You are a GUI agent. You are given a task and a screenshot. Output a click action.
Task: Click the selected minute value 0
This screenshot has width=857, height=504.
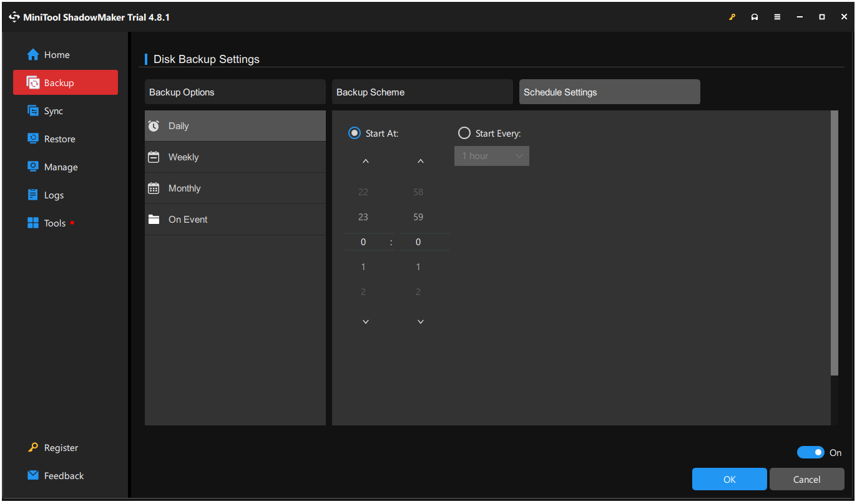pyautogui.click(x=418, y=242)
